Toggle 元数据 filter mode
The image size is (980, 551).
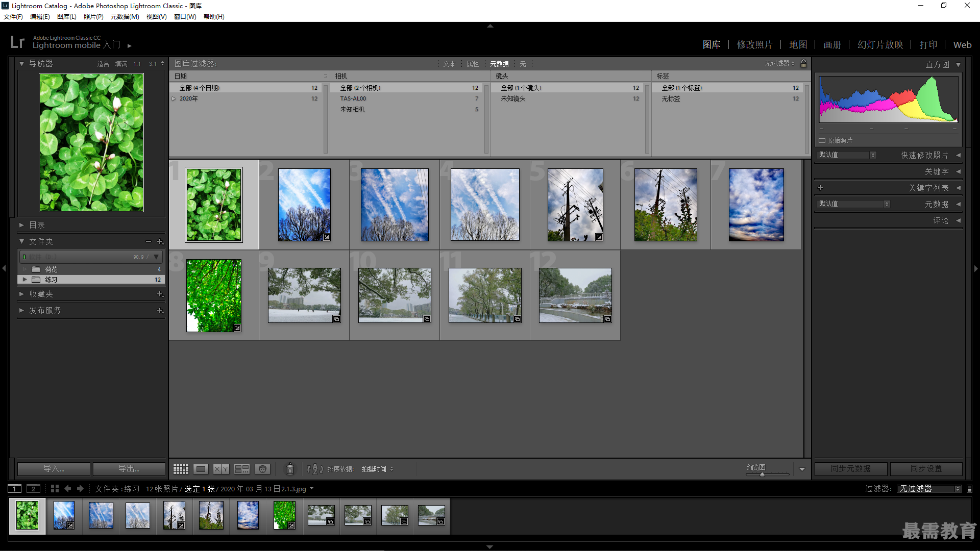[499, 64]
